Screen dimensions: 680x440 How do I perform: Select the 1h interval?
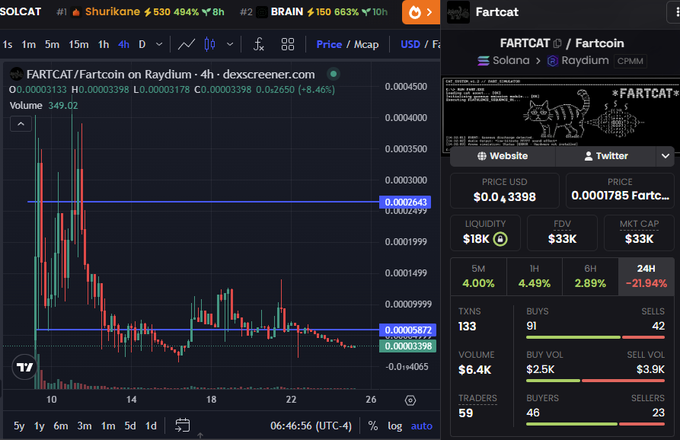click(x=104, y=44)
